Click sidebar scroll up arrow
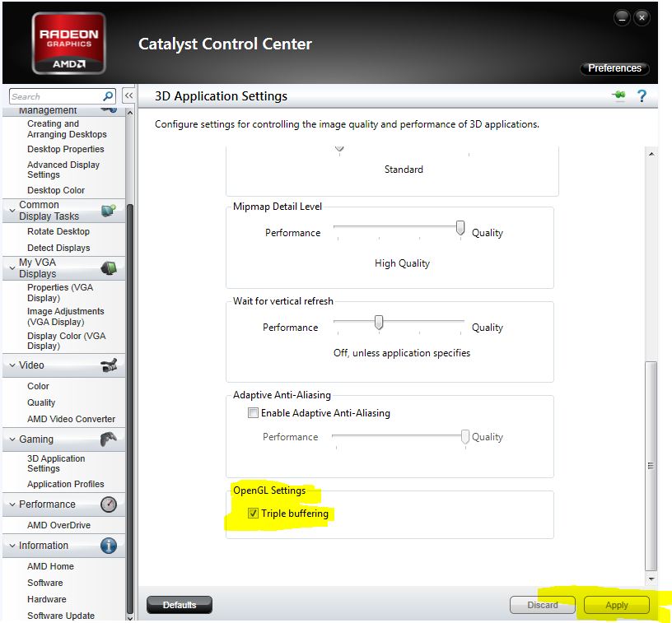The height and width of the screenshot is (623, 672). tap(130, 113)
